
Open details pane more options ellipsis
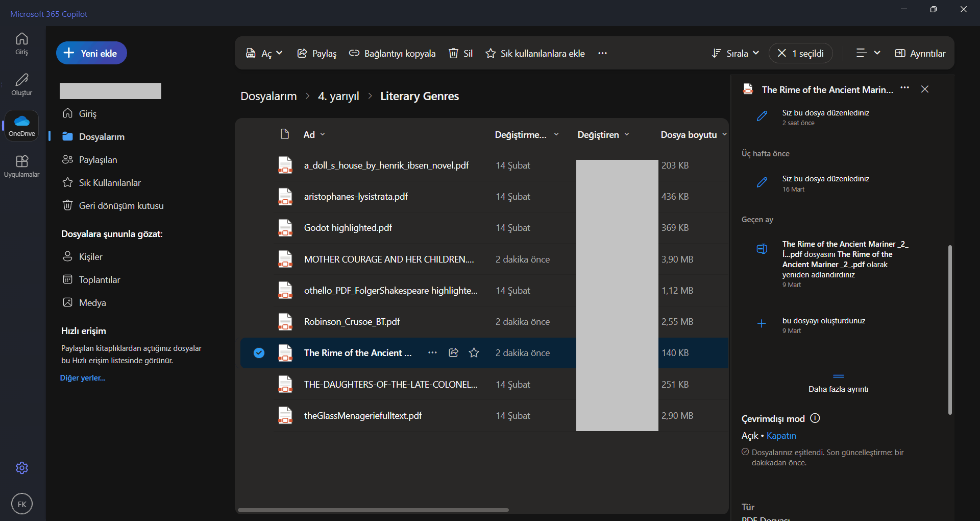pos(905,88)
